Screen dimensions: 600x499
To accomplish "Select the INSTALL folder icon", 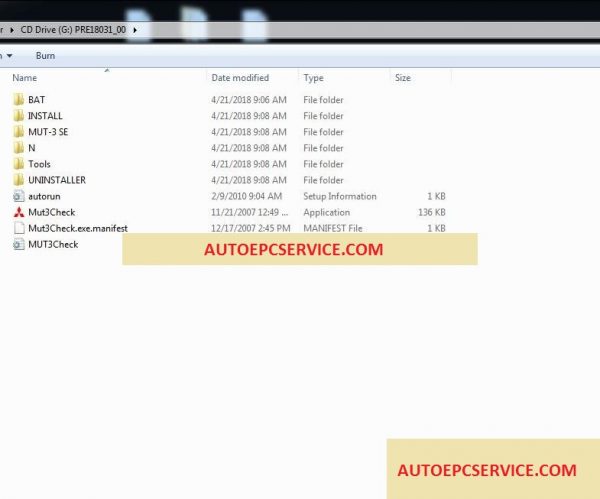I will [18, 116].
